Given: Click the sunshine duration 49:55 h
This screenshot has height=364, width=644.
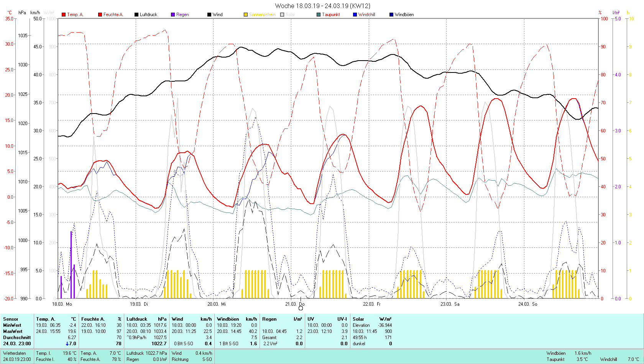Looking at the screenshot, I should (x=360, y=338).
